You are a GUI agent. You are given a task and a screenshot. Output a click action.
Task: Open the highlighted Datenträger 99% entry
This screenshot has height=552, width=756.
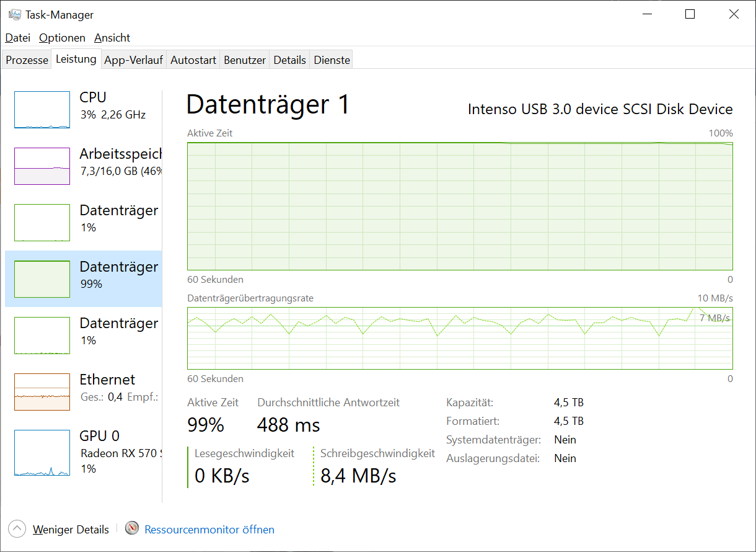click(84, 278)
